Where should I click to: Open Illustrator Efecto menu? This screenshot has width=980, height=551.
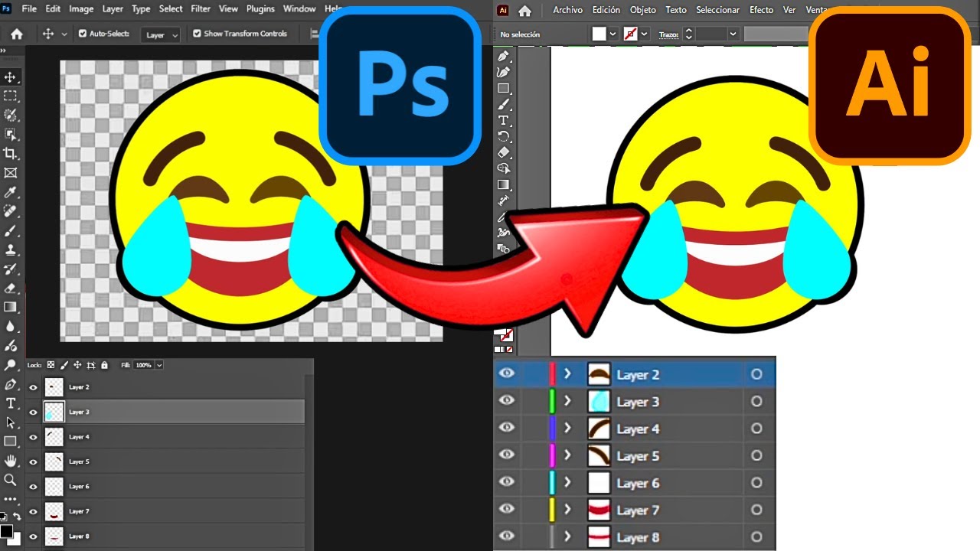[761, 10]
